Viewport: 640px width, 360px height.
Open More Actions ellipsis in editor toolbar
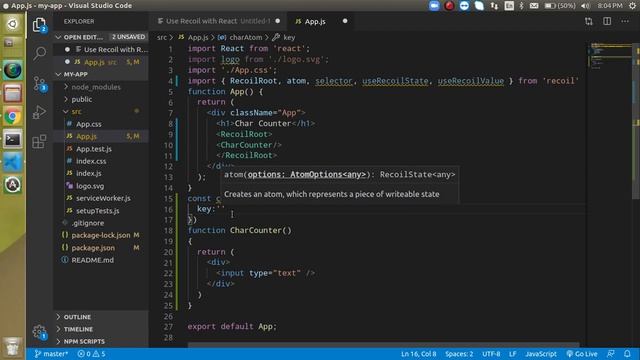tap(625, 21)
